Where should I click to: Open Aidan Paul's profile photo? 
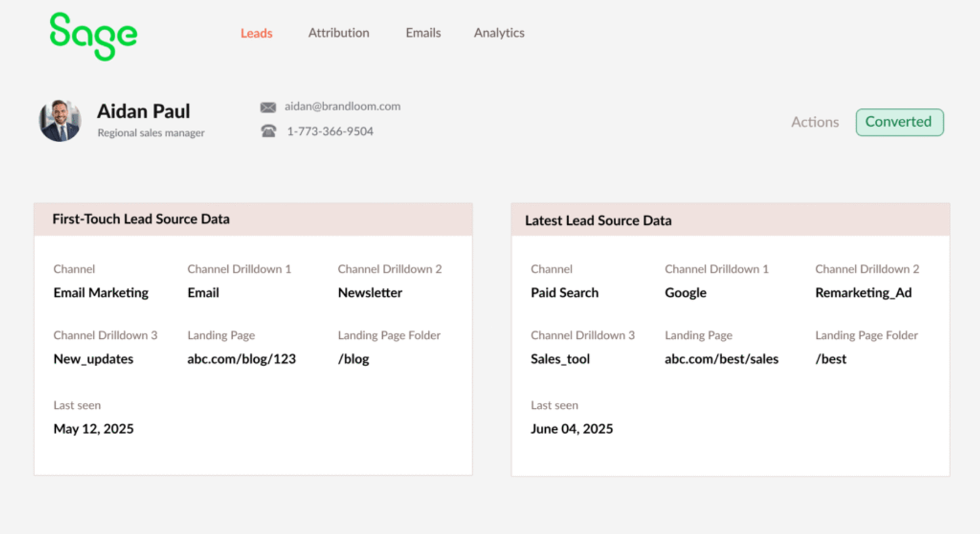pos(60,121)
